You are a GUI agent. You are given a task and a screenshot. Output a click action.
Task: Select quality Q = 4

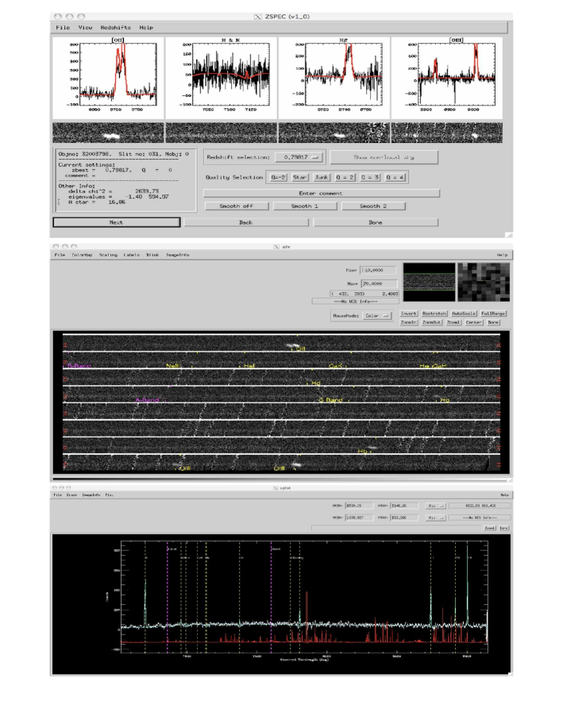395,177
